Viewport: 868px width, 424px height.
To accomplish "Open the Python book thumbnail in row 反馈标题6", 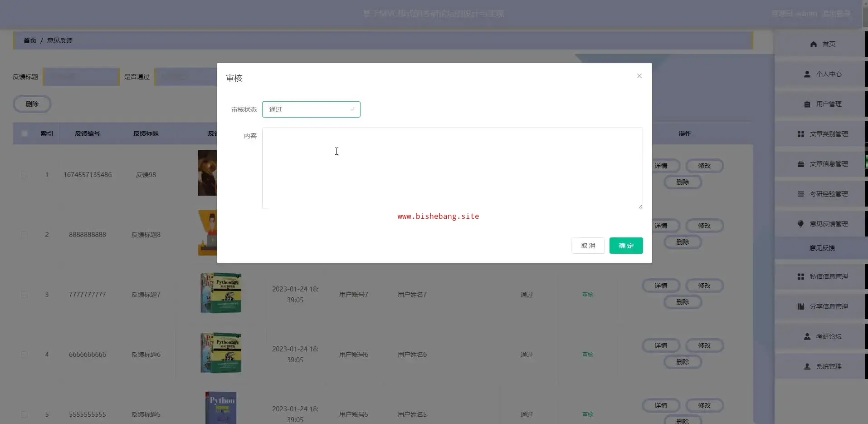I will point(221,353).
